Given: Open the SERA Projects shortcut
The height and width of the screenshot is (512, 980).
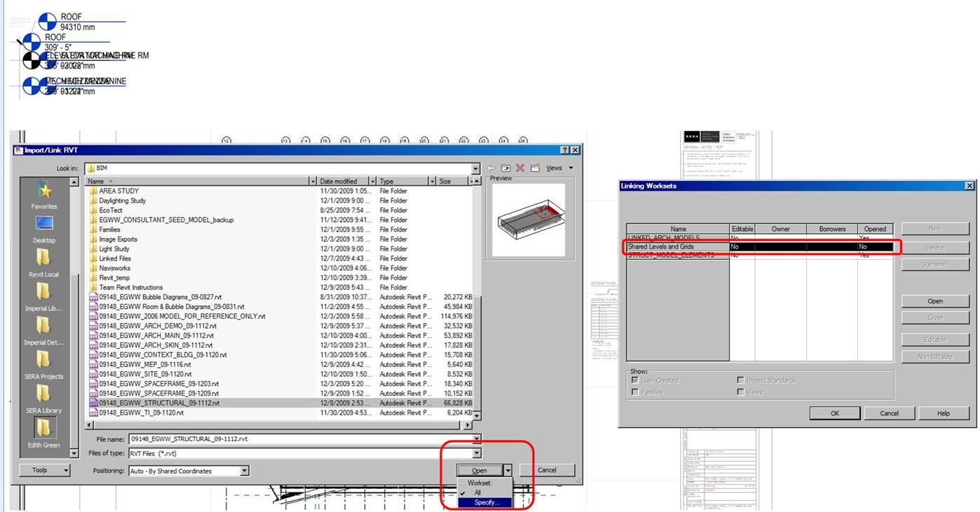Looking at the screenshot, I should pos(43,365).
